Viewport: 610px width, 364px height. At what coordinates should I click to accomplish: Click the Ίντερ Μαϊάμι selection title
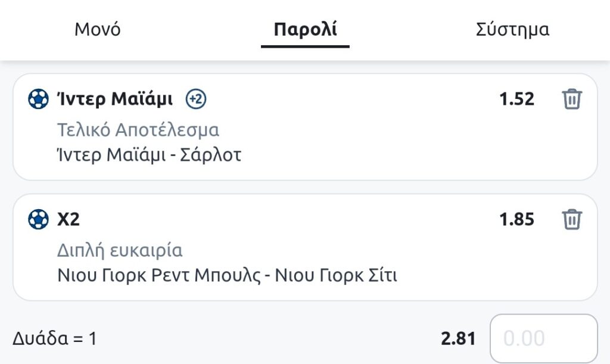tap(115, 99)
